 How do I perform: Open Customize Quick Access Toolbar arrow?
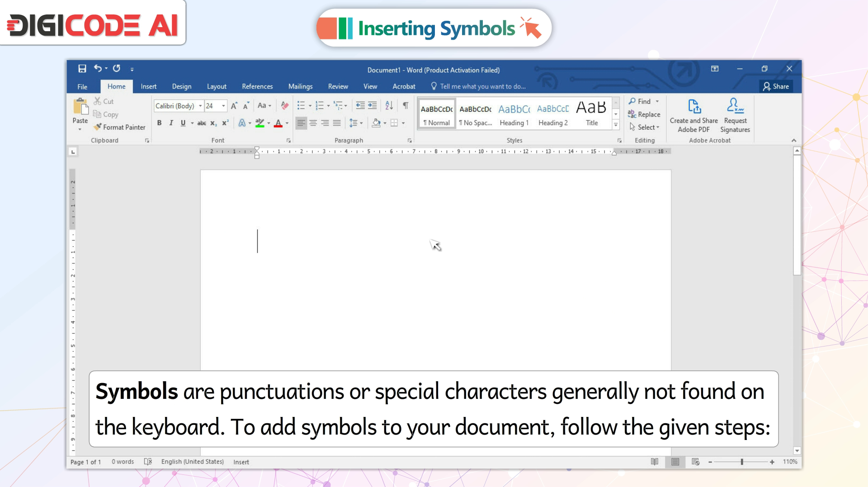tap(132, 69)
